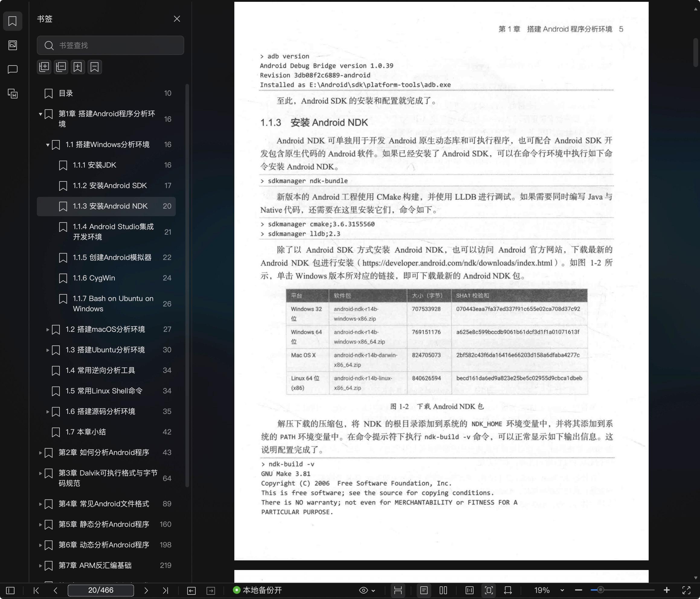Jump to 1.1.1 安装JDK bookmark
The width and height of the screenshot is (700, 599).
click(106, 165)
